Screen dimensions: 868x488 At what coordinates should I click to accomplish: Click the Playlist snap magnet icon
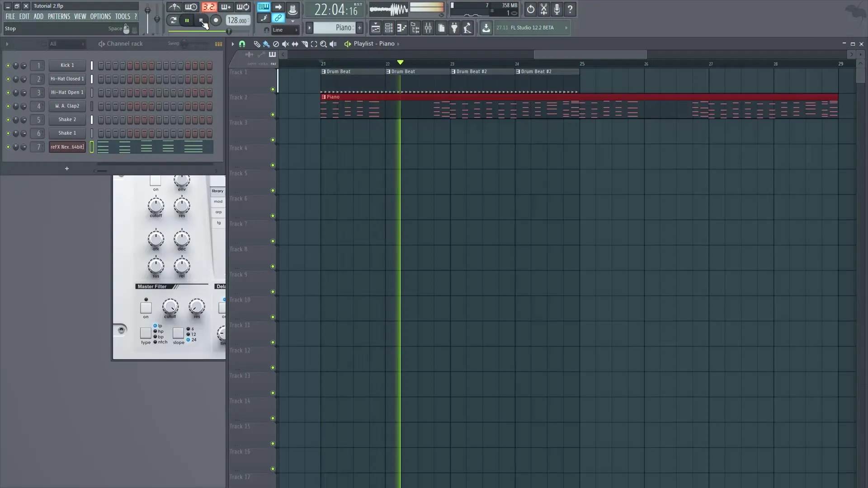[242, 44]
